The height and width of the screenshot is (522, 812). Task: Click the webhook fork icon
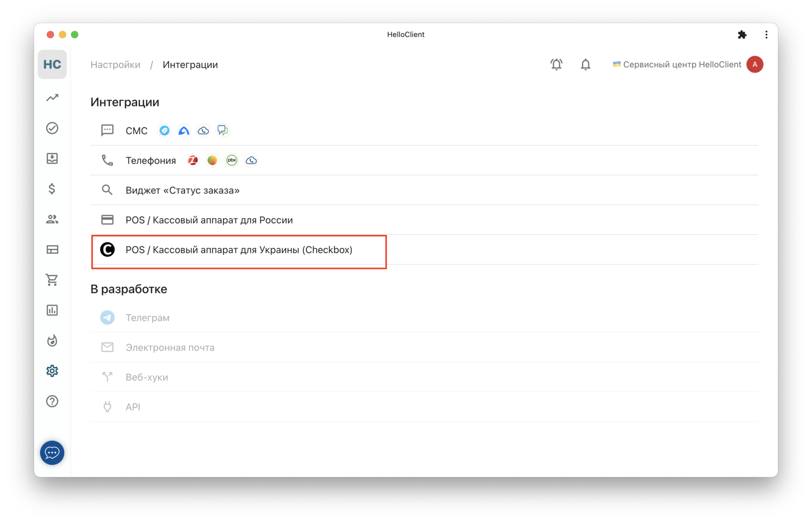point(107,377)
